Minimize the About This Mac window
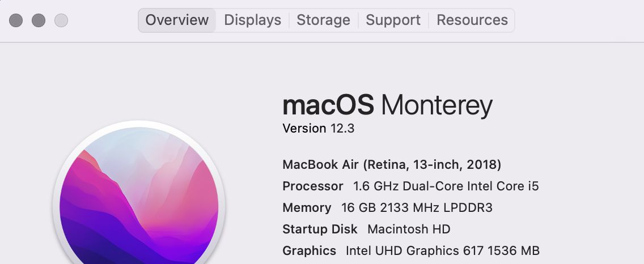This screenshot has width=644, height=264. coord(39,20)
